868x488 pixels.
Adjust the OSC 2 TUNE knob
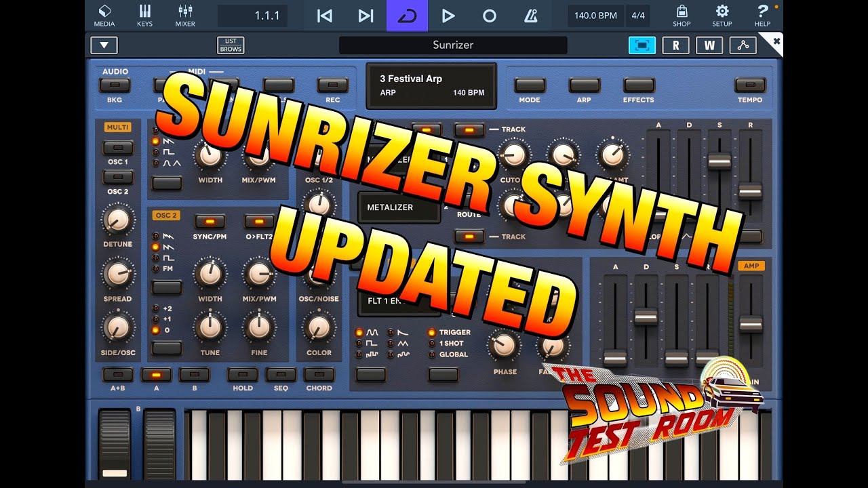(210, 327)
